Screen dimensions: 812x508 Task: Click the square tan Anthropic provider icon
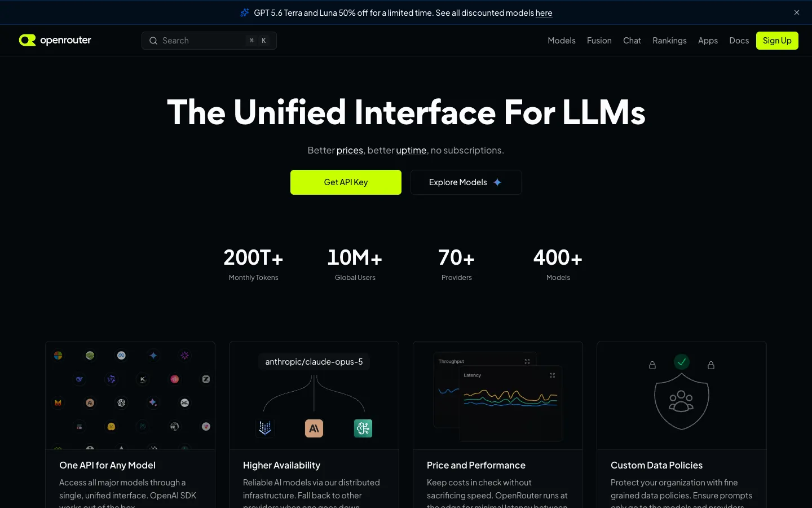tap(314, 428)
